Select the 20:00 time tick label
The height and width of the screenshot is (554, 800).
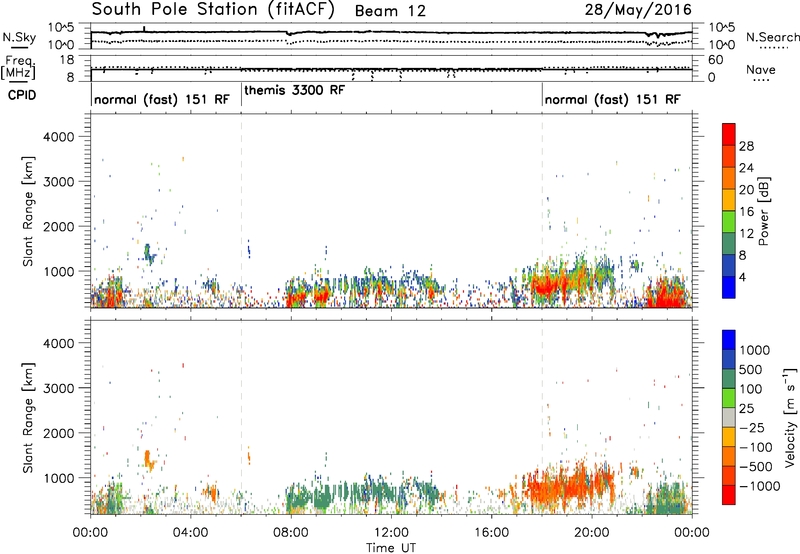(x=591, y=533)
